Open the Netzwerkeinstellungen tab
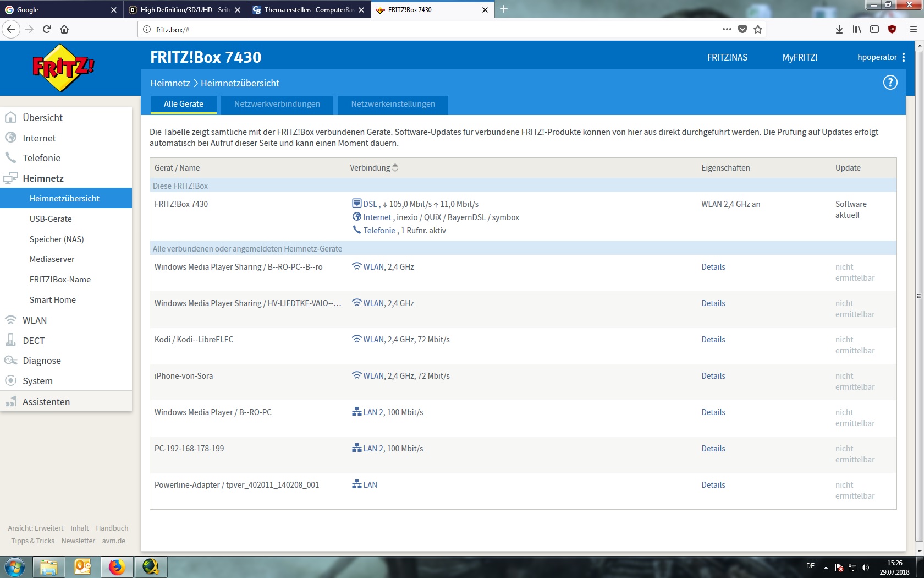 [393, 105]
